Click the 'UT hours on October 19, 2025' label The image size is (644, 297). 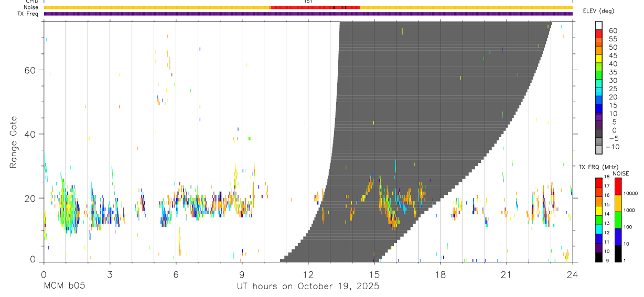point(308,286)
